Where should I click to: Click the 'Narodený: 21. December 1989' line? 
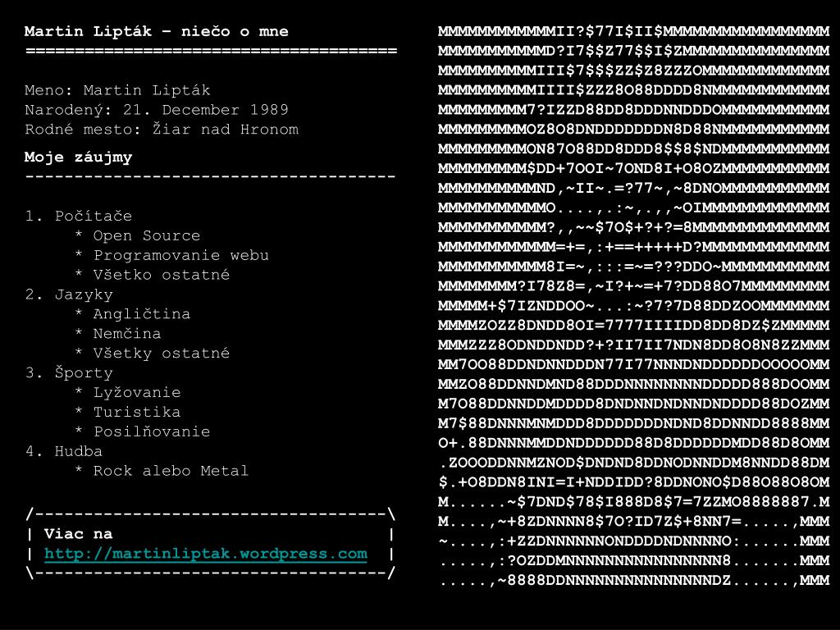(x=157, y=110)
